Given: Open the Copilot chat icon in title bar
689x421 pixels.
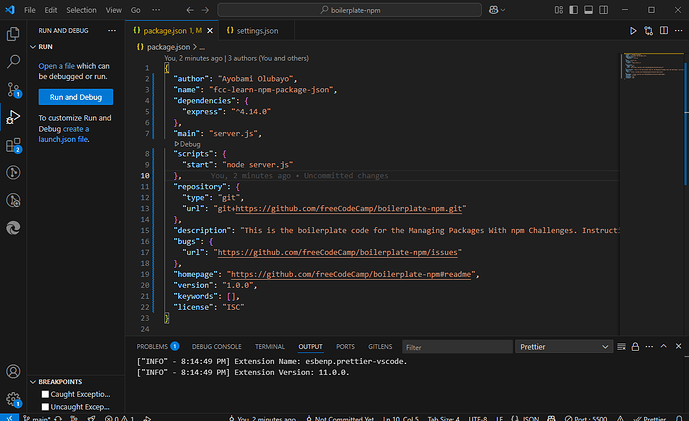Looking at the screenshot, I should click(493, 10).
